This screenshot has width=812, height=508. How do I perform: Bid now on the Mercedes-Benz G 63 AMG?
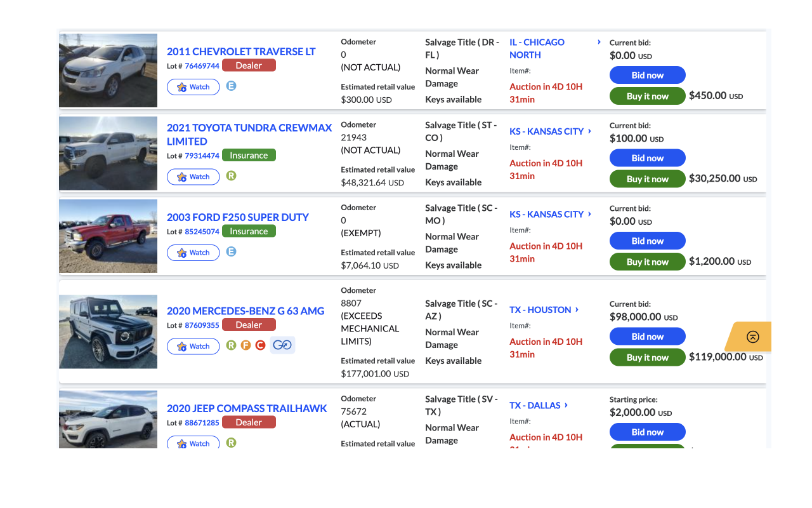tap(648, 337)
